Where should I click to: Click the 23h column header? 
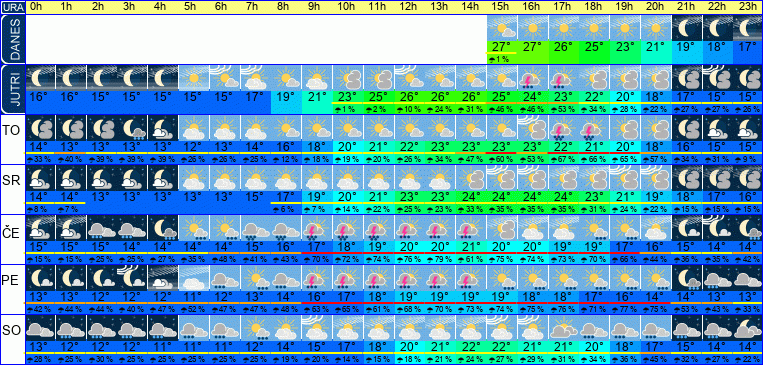pyautogui.click(x=748, y=7)
